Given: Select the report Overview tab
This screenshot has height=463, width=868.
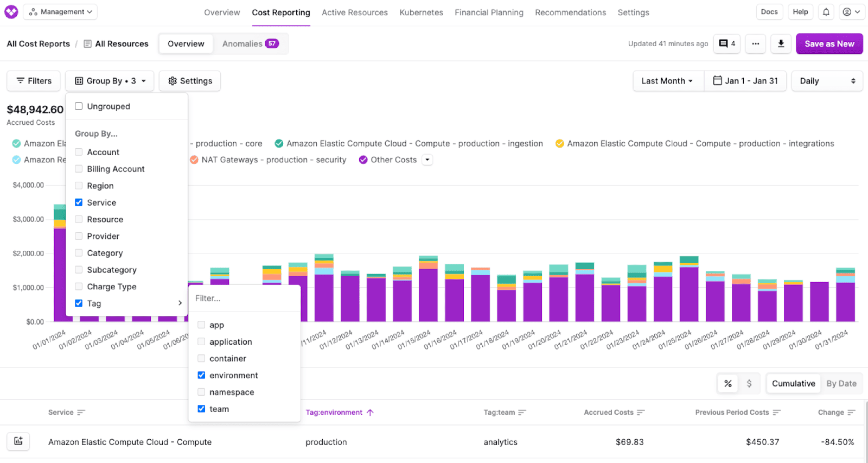Looking at the screenshot, I should point(186,44).
